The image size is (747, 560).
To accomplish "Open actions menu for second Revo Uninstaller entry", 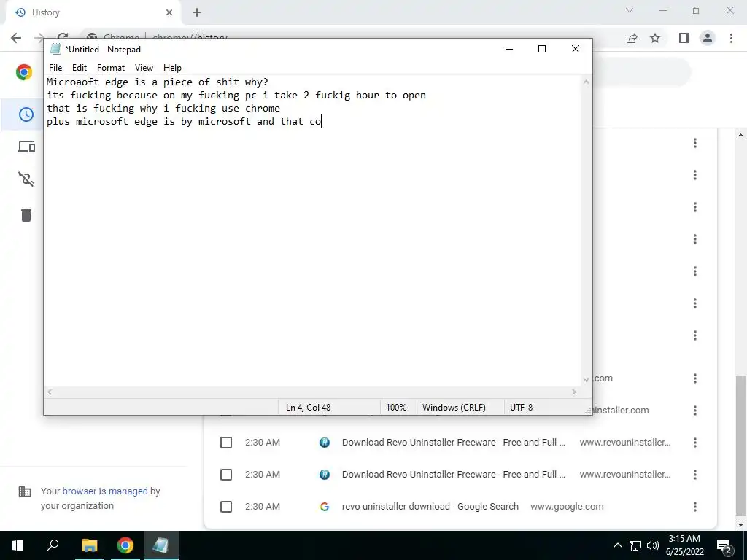I will [695, 475].
